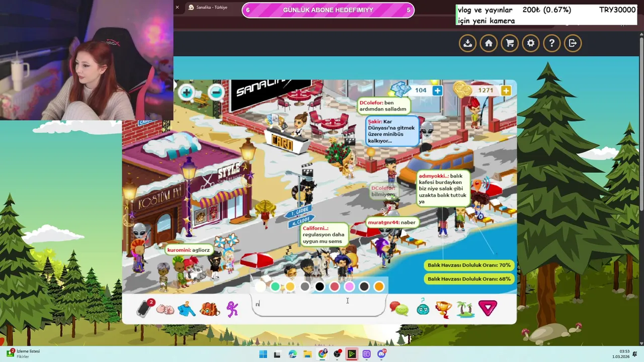The image size is (644, 362).
Task: Select the yellow chat color swatch
Action: pyautogui.click(x=290, y=287)
